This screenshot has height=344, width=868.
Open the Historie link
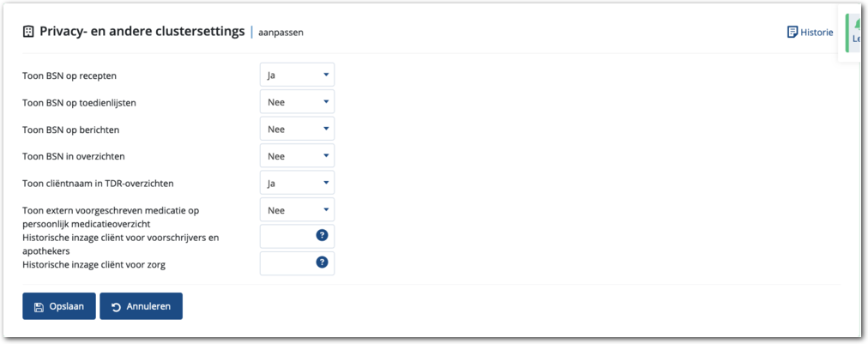[x=817, y=32]
